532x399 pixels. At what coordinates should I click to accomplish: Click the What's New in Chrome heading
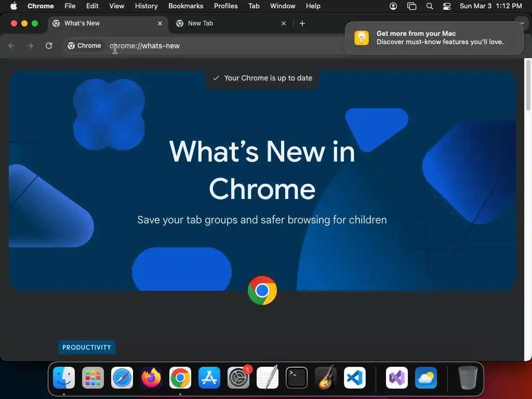(262, 170)
